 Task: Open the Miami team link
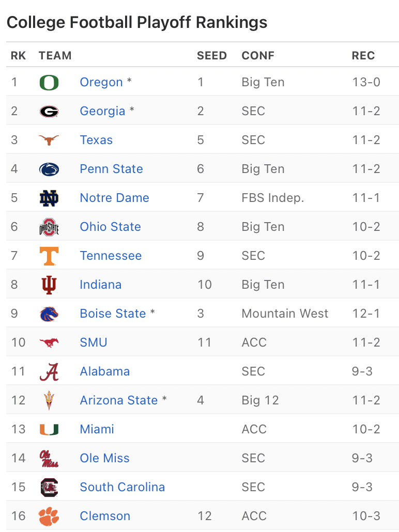point(97,429)
